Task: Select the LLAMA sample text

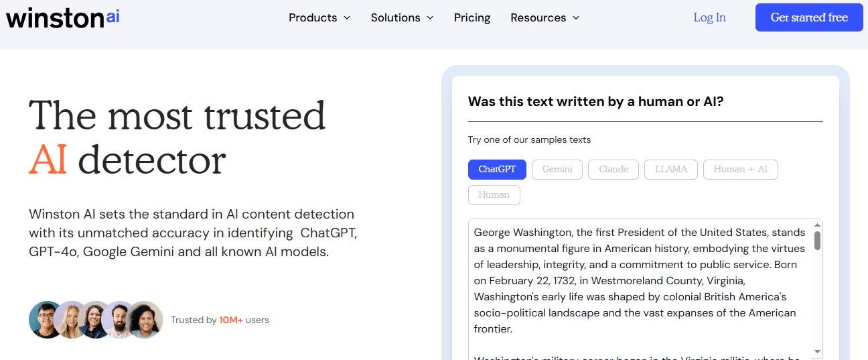Action: tap(671, 170)
